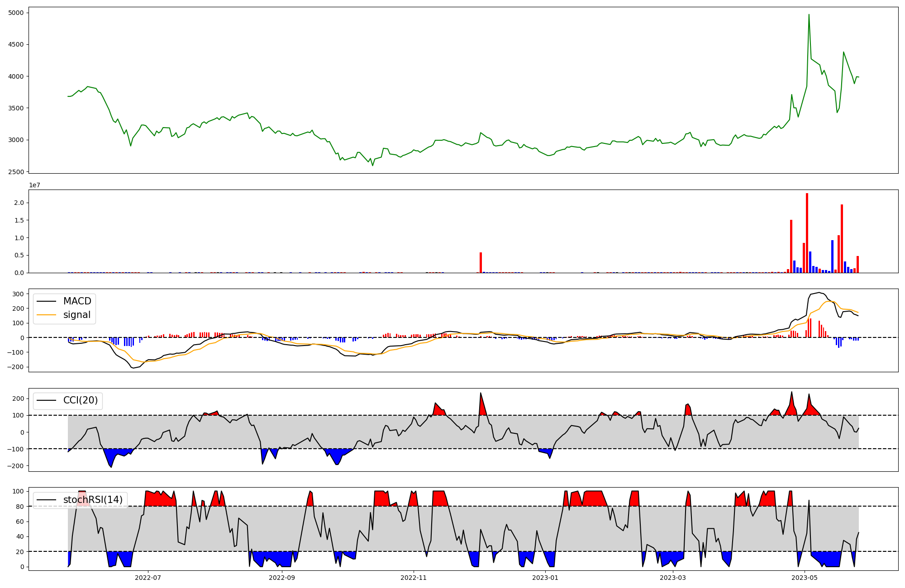
Task: Click the 2023-03 x-axis date label
Action: coord(673,578)
